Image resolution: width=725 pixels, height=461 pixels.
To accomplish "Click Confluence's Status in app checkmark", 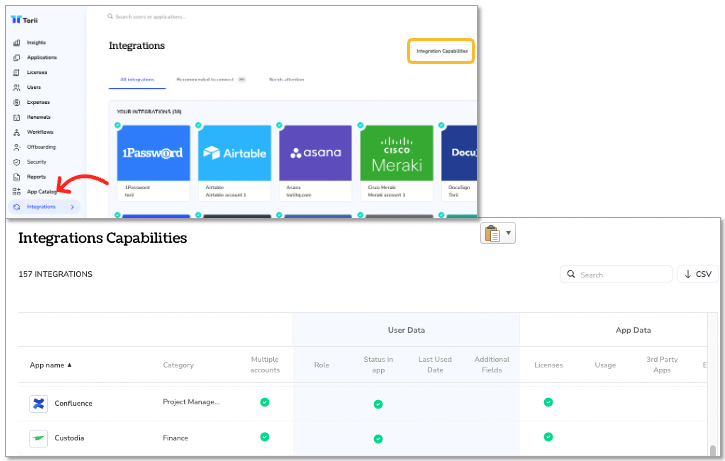I will [x=378, y=404].
